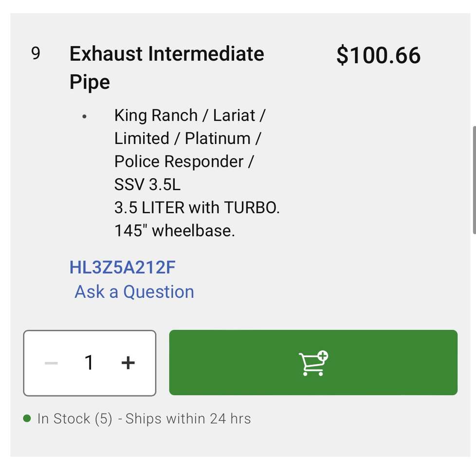This screenshot has height=467, width=476.
Task: Click the bullet point beside the King Ranch fitment text
Action: click(85, 117)
